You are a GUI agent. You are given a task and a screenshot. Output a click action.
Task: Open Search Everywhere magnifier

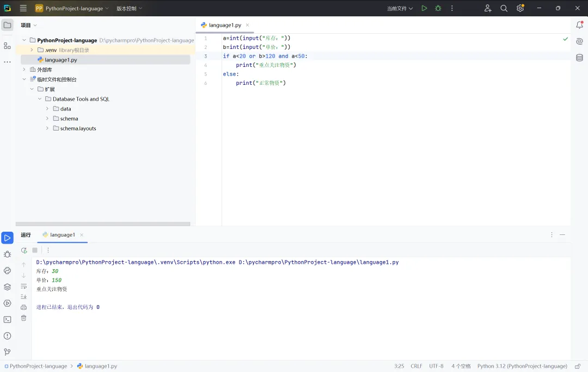click(504, 8)
